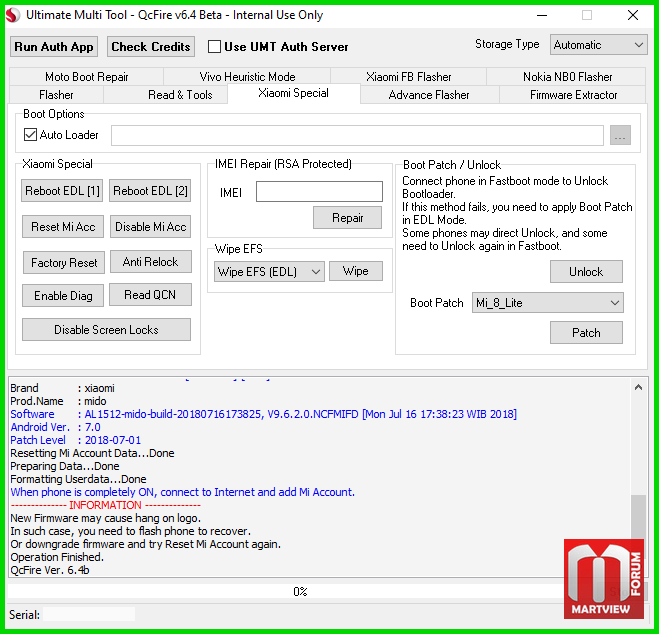This screenshot has width=659, height=634.
Task: Click Reboot EDL [1] button
Action: coord(62,191)
